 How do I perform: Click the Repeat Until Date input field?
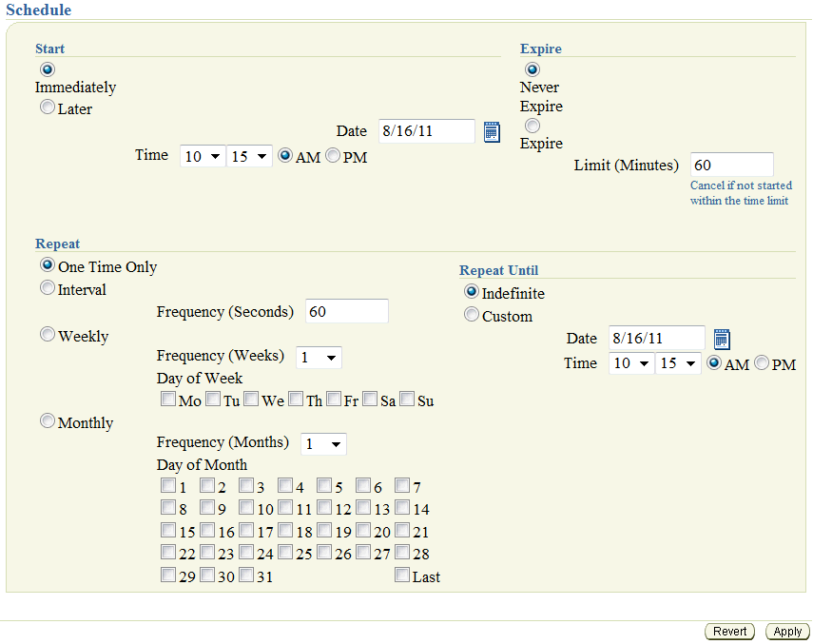pos(657,338)
